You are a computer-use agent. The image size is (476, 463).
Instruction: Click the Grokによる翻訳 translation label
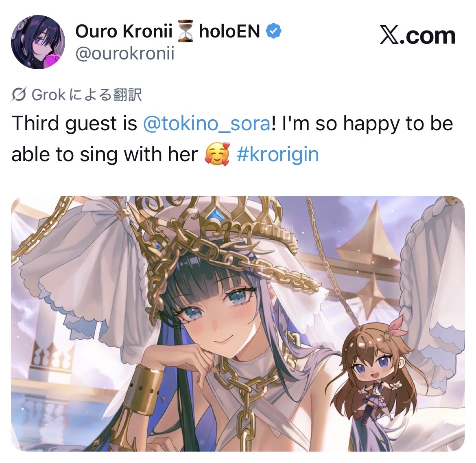click(x=87, y=95)
